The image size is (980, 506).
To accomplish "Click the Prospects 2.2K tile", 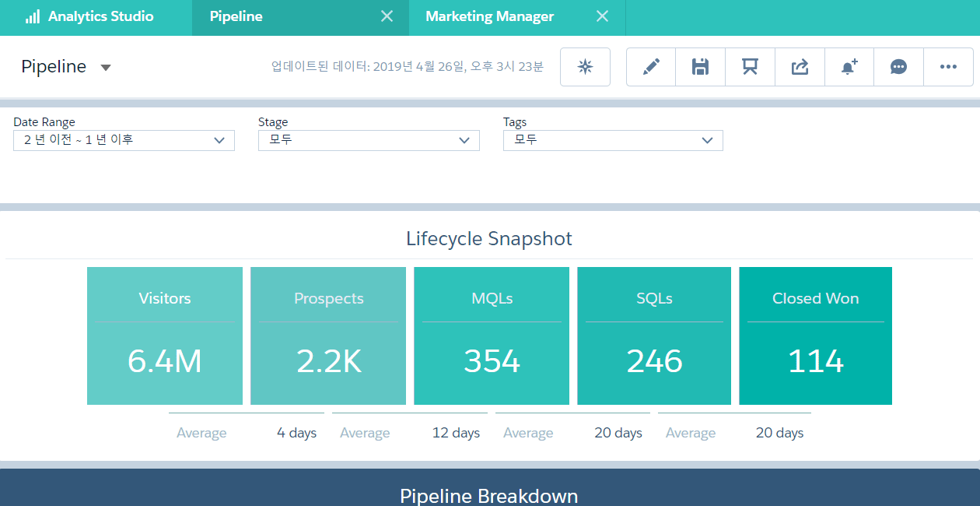I will tap(328, 336).
